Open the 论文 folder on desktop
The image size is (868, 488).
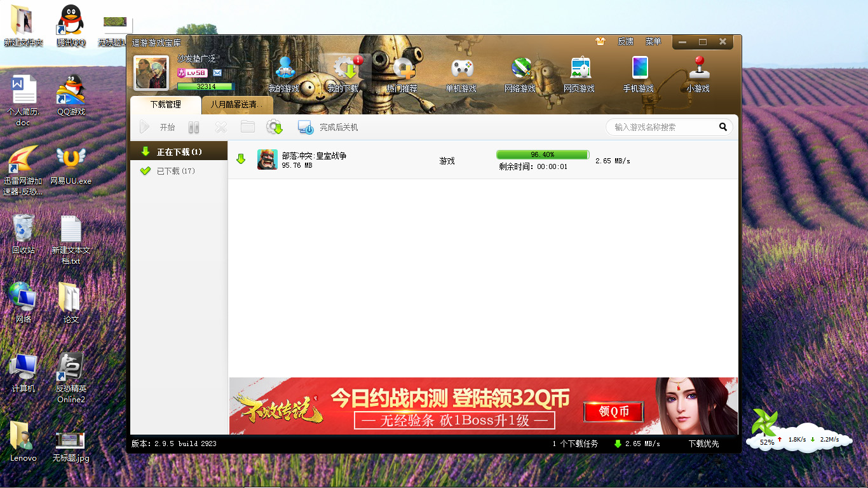point(71,303)
